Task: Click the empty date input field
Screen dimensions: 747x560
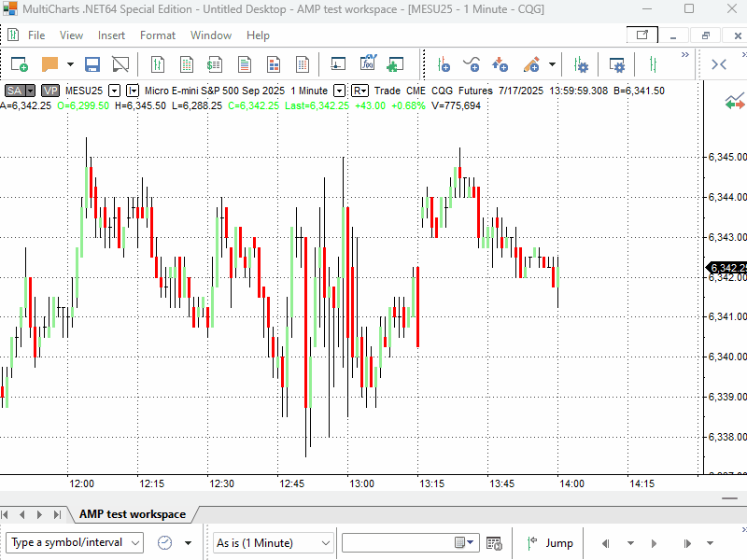Action: [397, 542]
